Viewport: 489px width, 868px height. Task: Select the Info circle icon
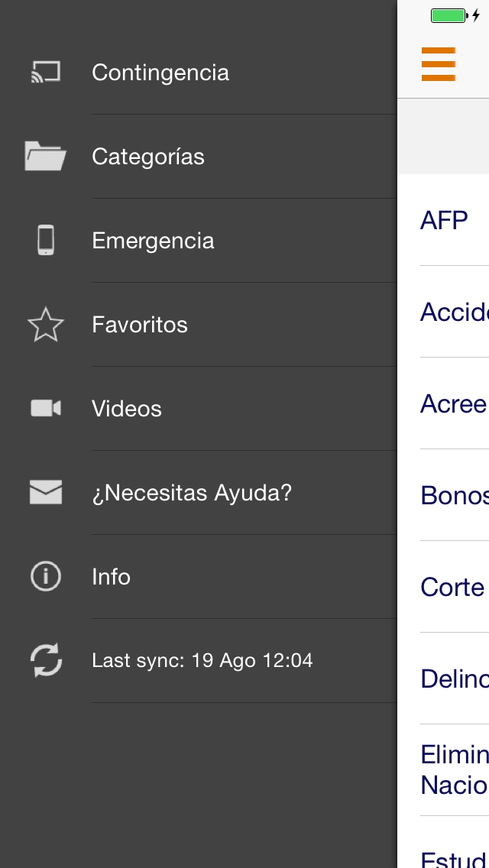[46, 576]
